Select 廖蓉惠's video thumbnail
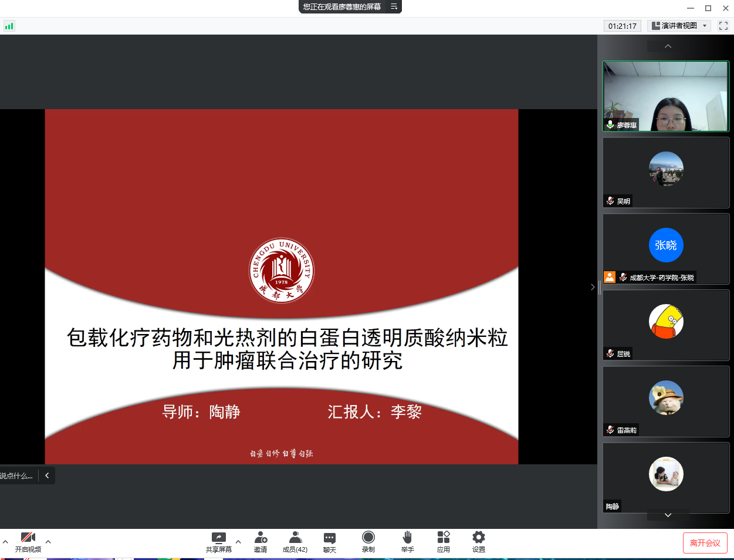This screenshot has height=560, width=734. [x=665, y=96]
